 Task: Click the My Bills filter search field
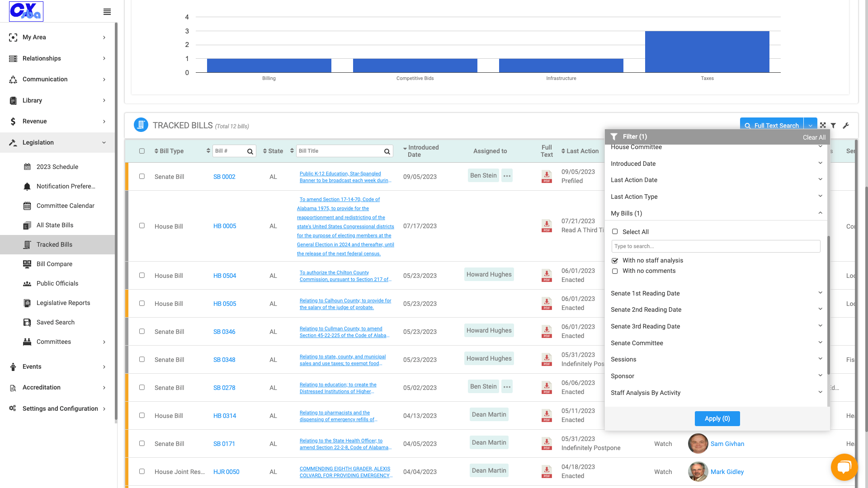click(716, 246)
